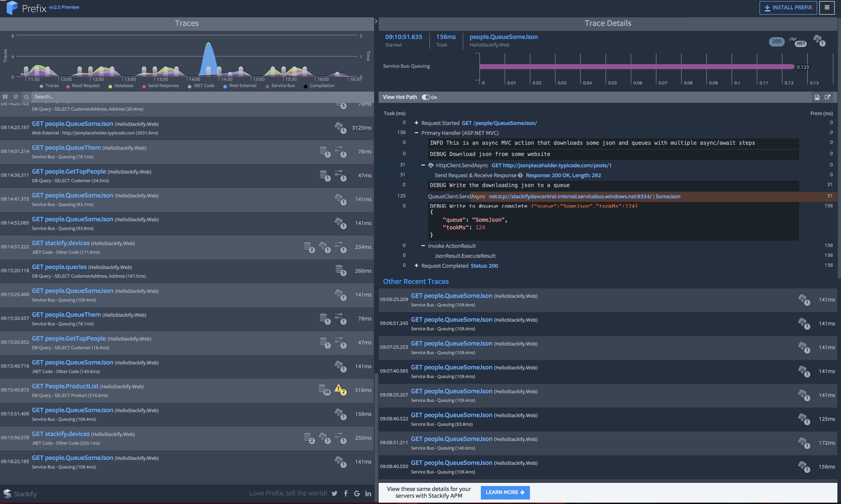Export trace details to a file

click(x=817, y=97)
